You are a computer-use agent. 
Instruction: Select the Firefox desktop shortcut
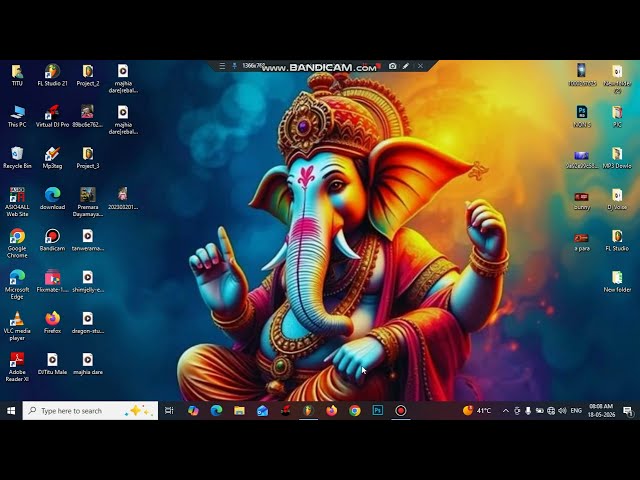tap(52, 323)
